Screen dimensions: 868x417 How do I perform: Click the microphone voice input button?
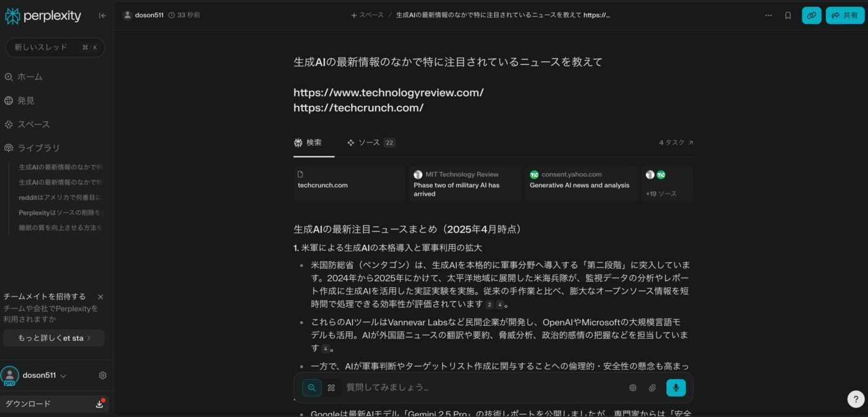pos(675,388)
